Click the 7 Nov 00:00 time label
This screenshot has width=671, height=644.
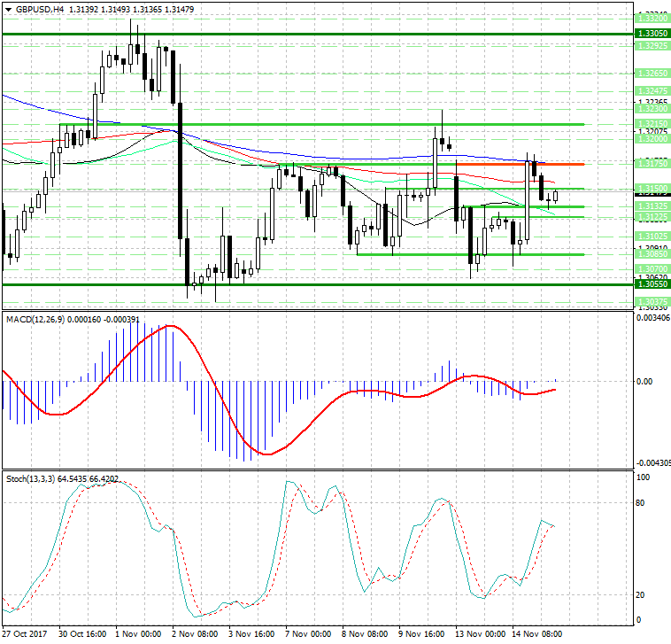(x=308, y=635)
